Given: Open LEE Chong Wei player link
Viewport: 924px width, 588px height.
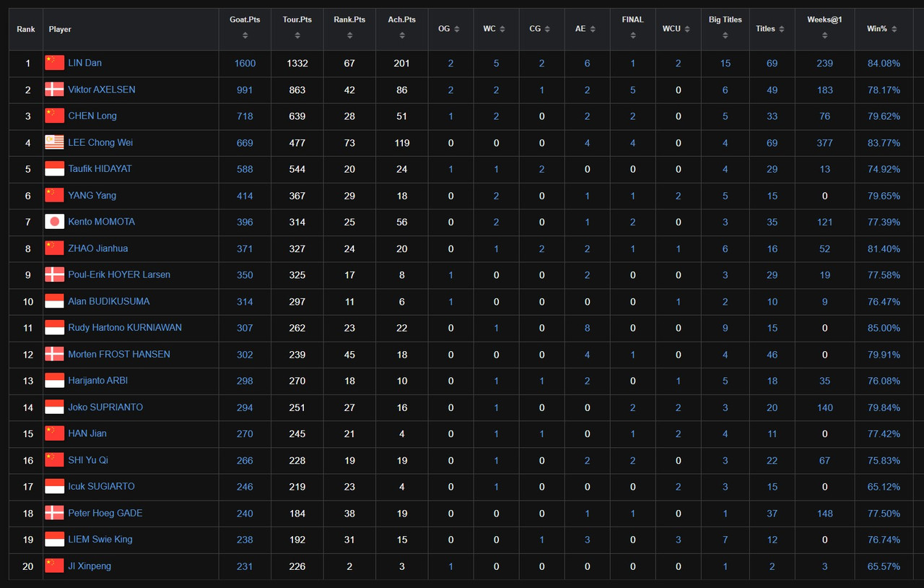Looking at the screenshot, I should pos(100,142).
